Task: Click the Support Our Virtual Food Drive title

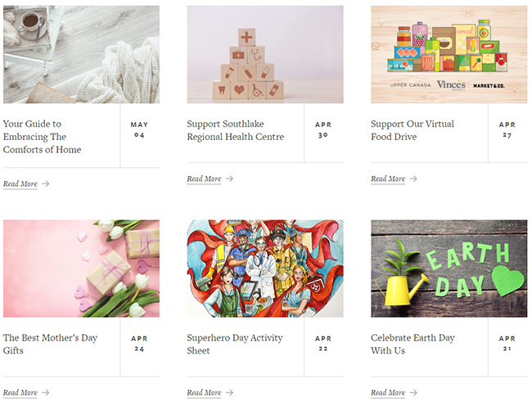Action: point(413,130)
